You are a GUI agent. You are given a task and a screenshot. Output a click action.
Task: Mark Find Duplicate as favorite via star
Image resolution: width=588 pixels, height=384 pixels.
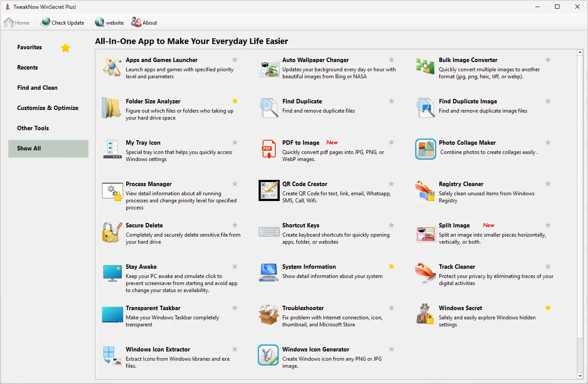391,101
